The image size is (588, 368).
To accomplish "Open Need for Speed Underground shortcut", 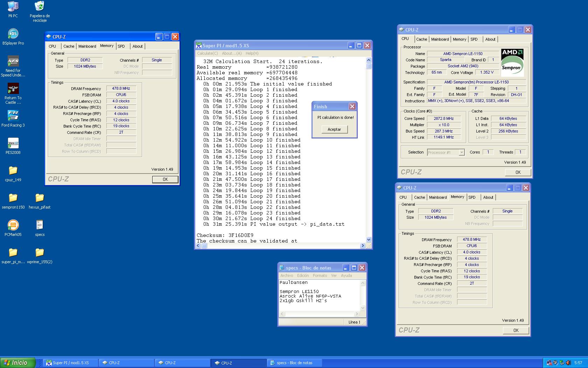I will tap(13, 66).
